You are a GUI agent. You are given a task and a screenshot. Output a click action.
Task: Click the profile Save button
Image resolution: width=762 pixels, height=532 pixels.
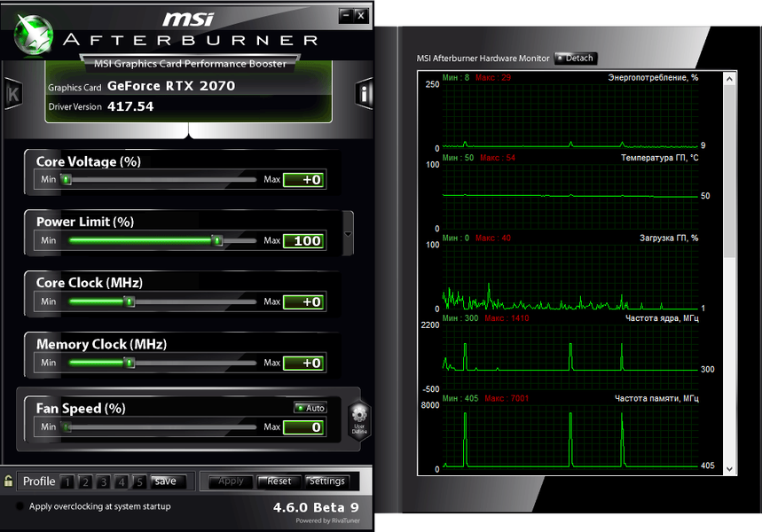169,481
